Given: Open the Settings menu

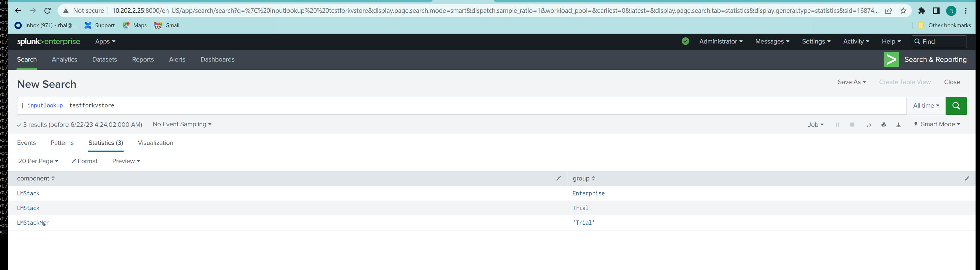Looking at the screenshot, I should click(x=815, y=41).
